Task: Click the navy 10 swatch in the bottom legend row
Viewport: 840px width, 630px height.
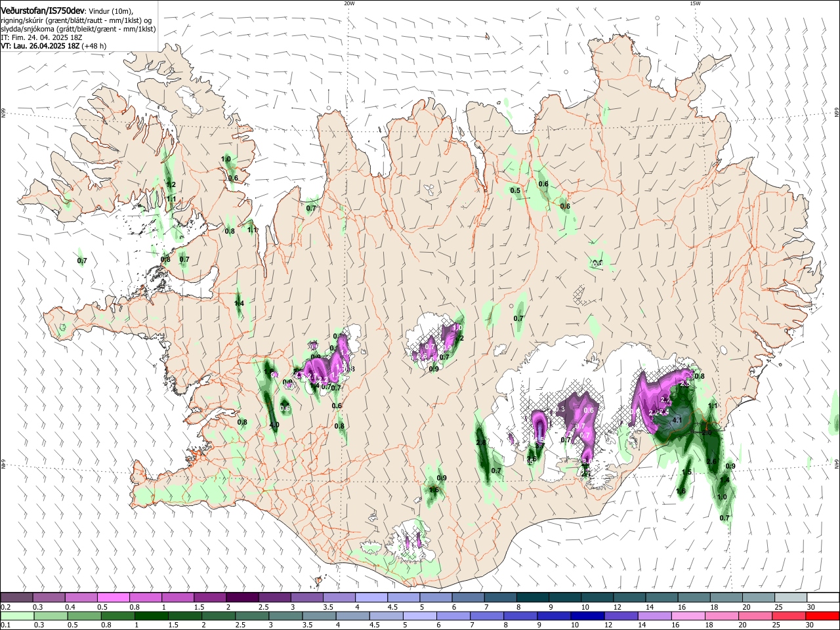Action: tap(587, 616)
